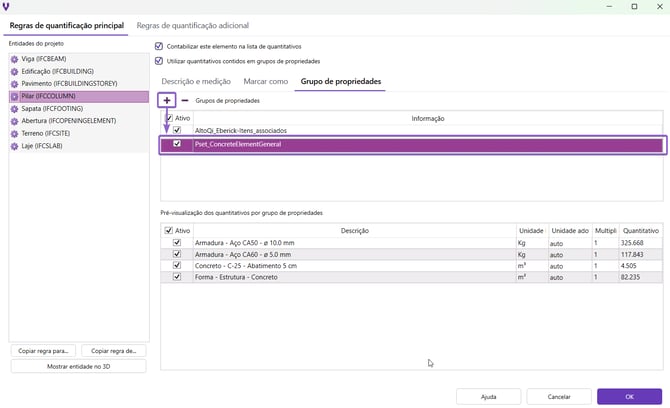Click 'Copiar regra para...' button

click(x=43, y=351)
